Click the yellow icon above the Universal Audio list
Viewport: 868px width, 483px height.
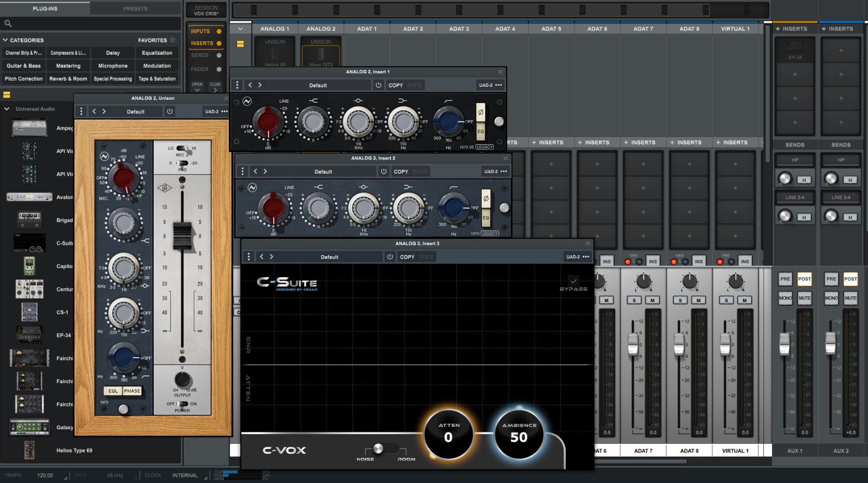pos(7,94)
